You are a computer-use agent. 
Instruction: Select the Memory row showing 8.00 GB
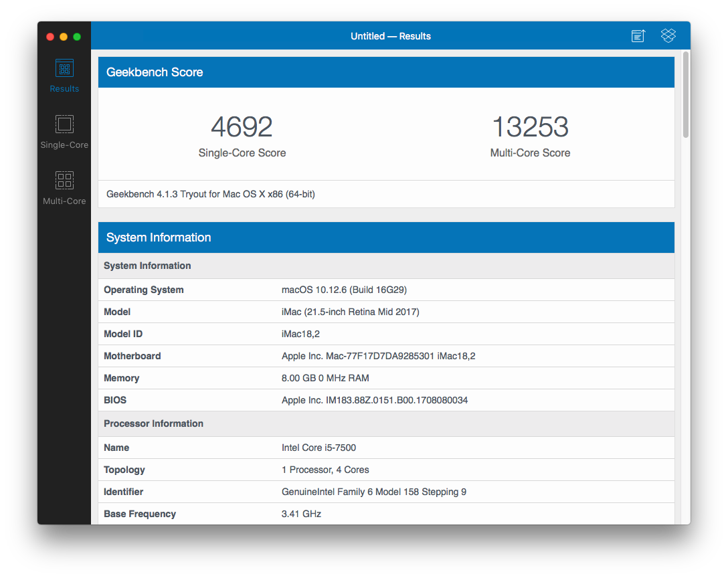pos(386,378)
